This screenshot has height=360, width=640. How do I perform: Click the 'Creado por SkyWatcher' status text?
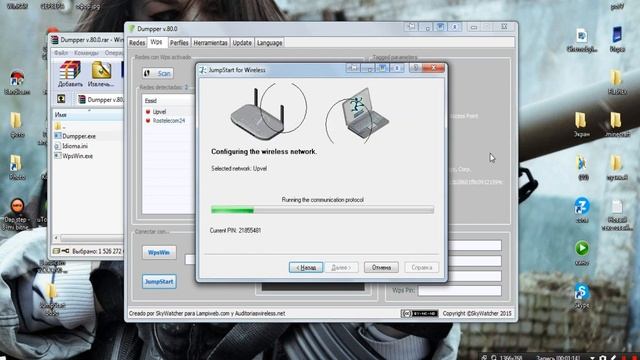point(207,313)
